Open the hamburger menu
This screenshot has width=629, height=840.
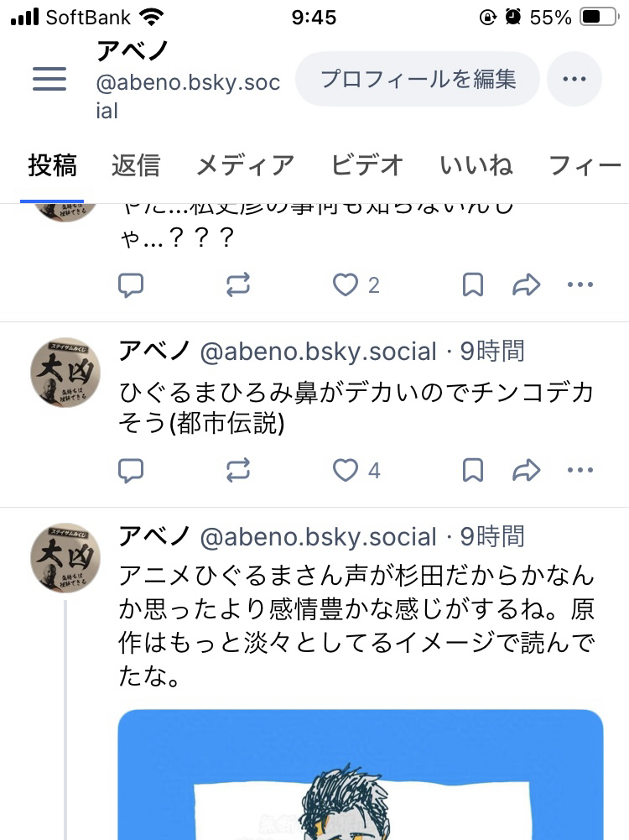(49, 79)
